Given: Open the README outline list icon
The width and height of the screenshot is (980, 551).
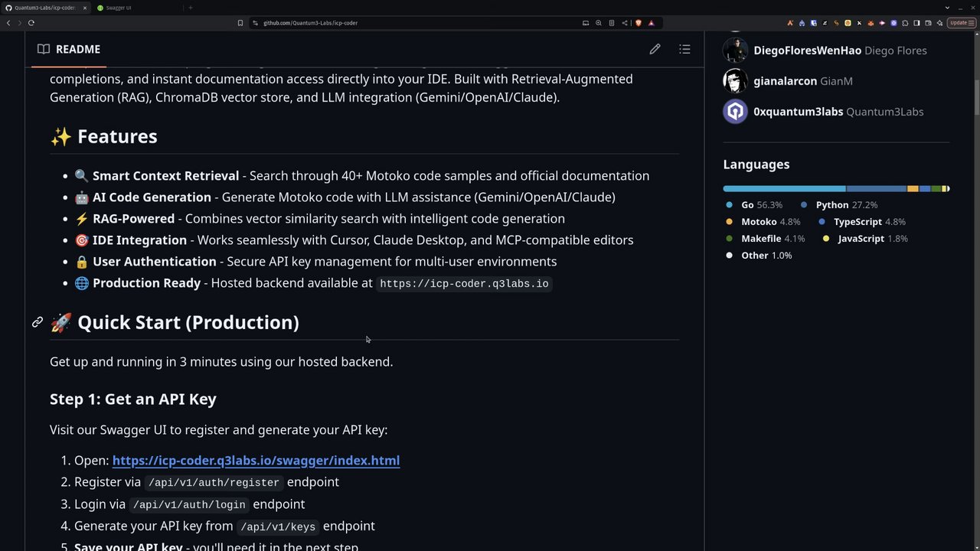Looking at the screenshot, I should [x=684, y=49].
